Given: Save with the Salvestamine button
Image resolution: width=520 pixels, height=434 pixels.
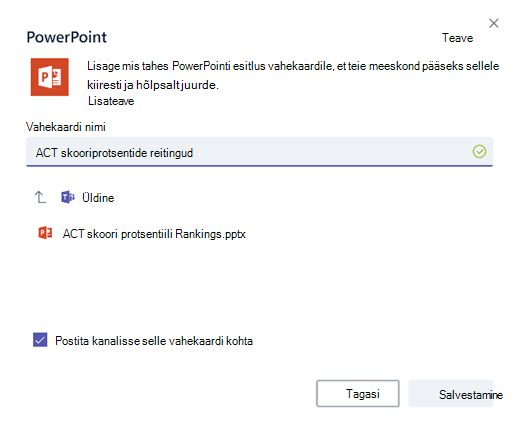Looking at the screenshot, I should (x=451, y=394).
